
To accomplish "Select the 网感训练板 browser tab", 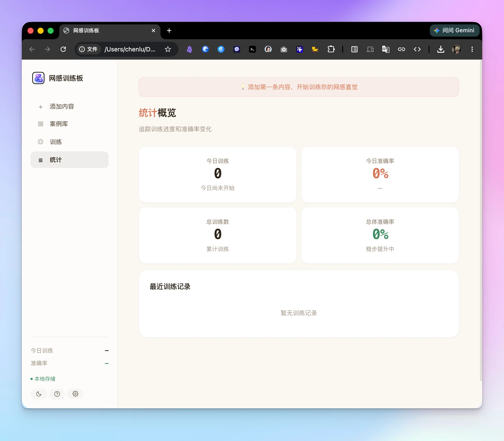I will (110, 31).
